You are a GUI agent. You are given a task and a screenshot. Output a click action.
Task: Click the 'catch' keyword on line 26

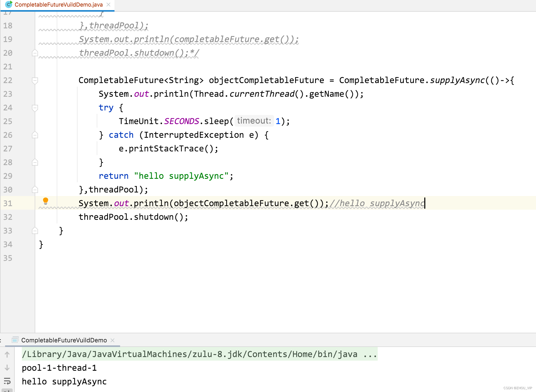pyautogui.click(x=121, y=135)
